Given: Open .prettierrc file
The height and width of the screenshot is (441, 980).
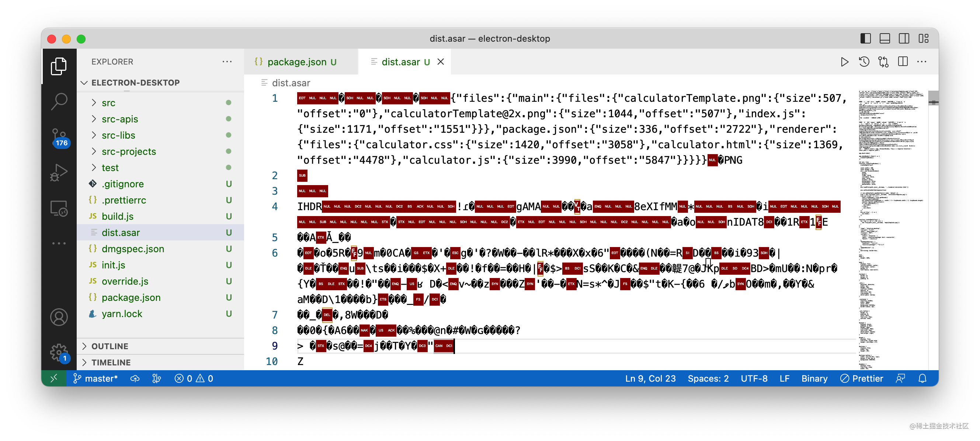Looking at the screenshot, I should point(160,200).
